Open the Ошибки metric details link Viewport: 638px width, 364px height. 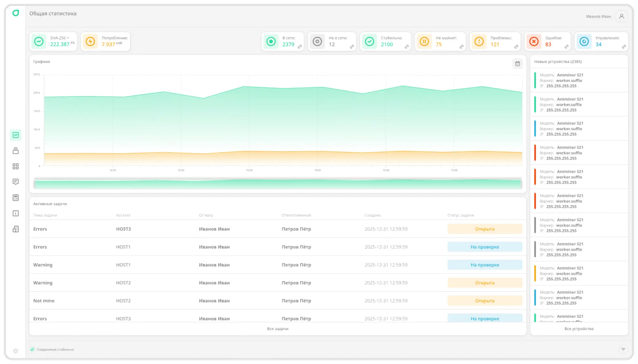coord(566,47)
